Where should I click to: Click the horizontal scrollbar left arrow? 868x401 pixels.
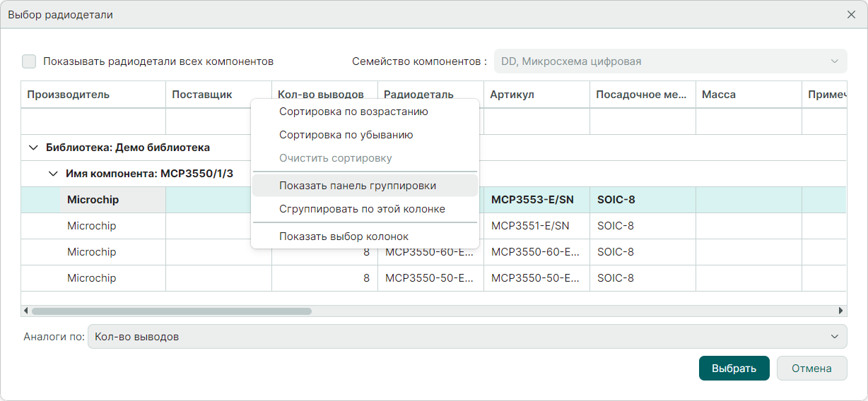pyautogui.click(x=26, y=311)
